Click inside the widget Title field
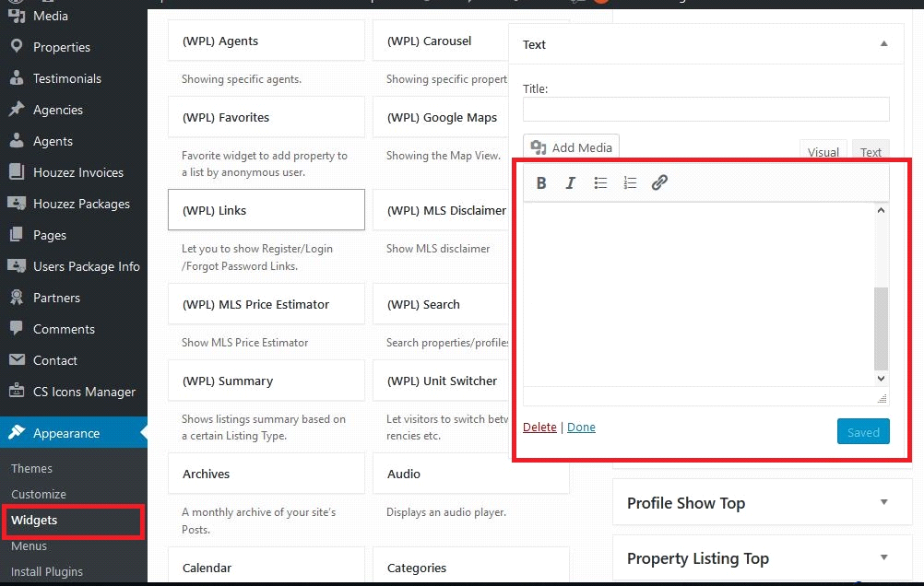The image size is (924, 586). pos(705,109)
